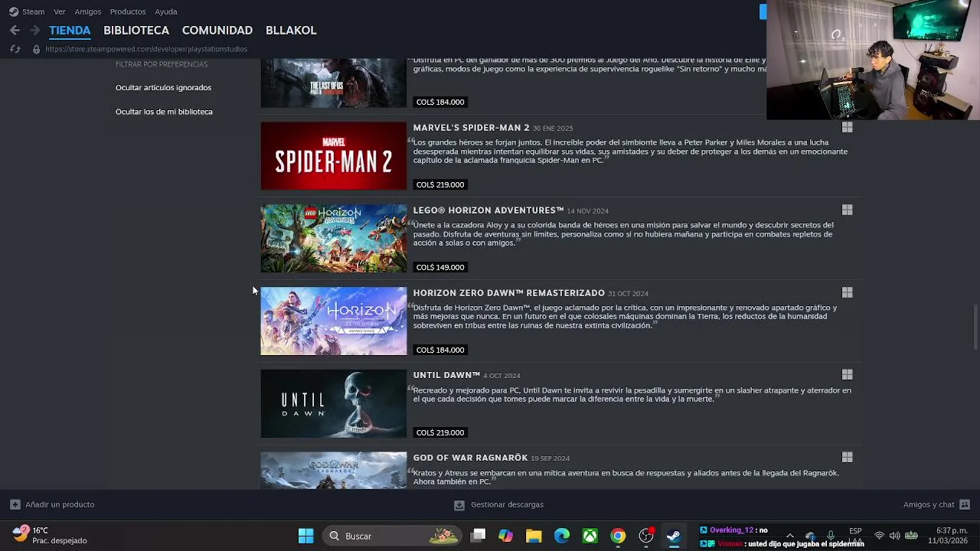The width and height of the screenshot is (980, 551).
Task: Open the Amigos menu
Action: coord(88,11)
